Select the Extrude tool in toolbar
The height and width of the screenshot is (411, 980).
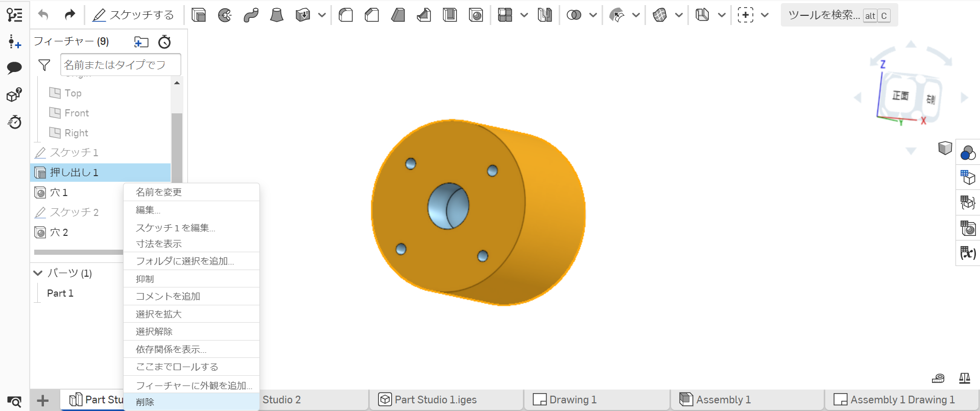pos(199,15)
